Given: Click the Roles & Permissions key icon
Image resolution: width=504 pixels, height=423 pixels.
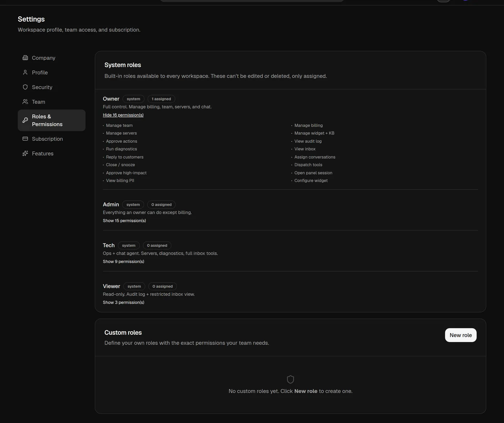Looking at the screenshot, I should click(25, 120).
